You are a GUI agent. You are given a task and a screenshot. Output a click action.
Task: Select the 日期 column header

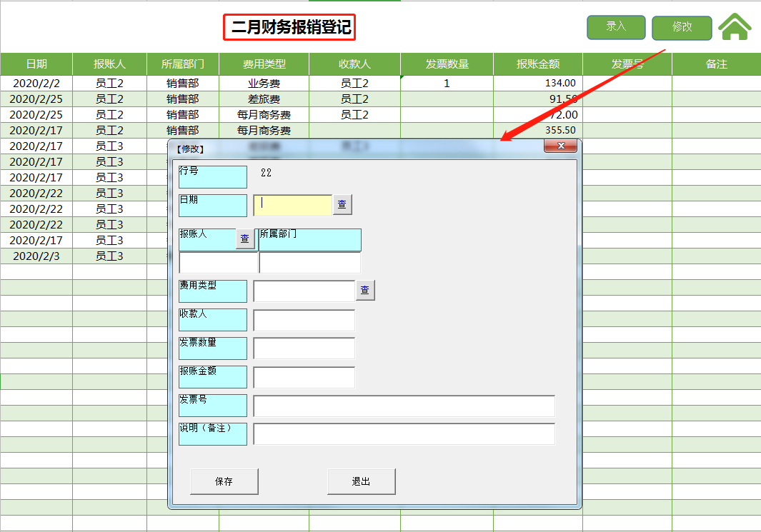click(x=36, y=64)
